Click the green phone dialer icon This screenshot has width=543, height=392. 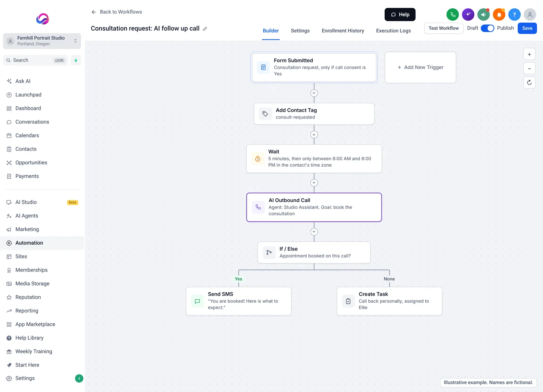pyautogui.click(x=452, y=15)
